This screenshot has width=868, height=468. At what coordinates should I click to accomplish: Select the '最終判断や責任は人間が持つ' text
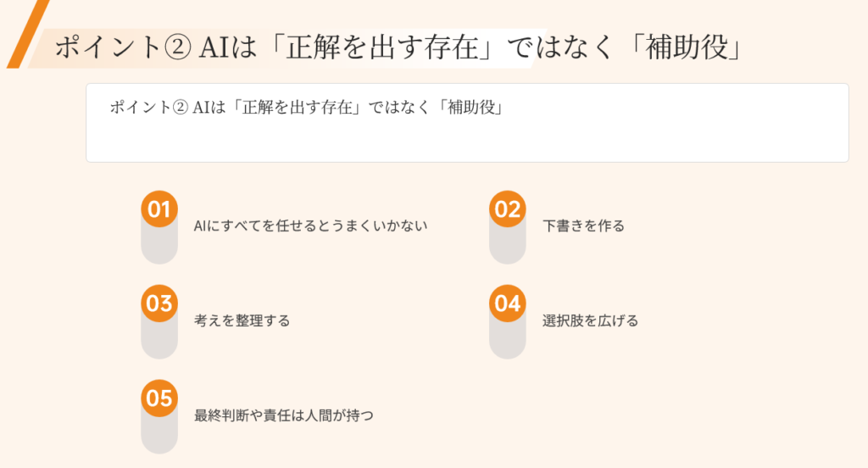283,416
